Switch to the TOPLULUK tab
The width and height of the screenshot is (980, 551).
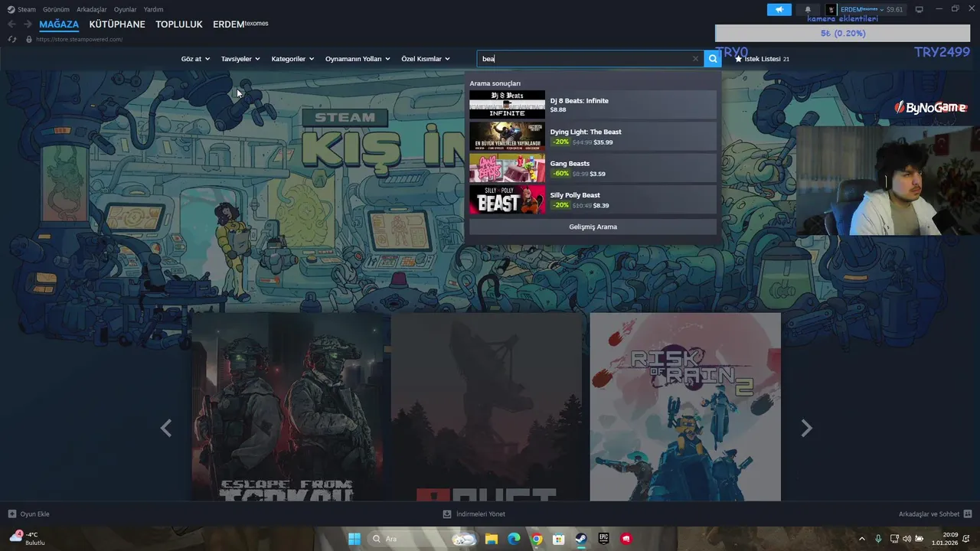tap(179, 24)
